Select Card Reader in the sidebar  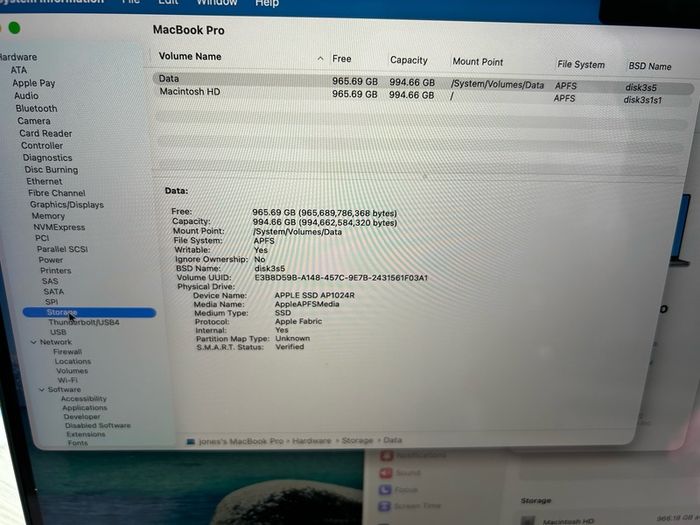point(45,133)
